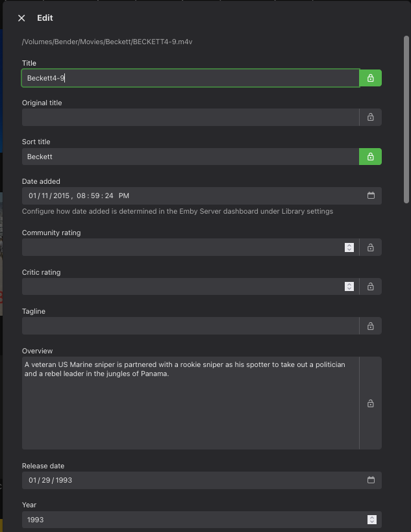Toggle lock icon beside Community rating
Screen dimensions: 411x532
pos(370,247)
